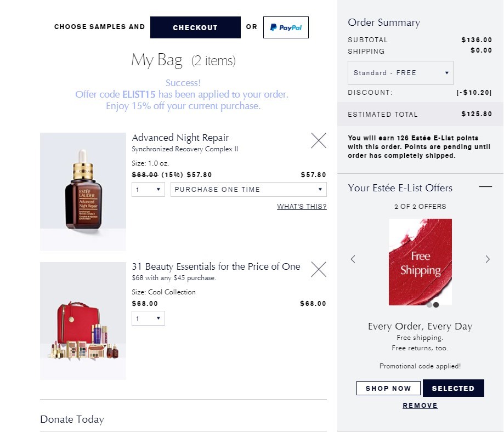Open the Purchase One Time dropdown
The width and height of the screenshot is (504, 432).
248,189
